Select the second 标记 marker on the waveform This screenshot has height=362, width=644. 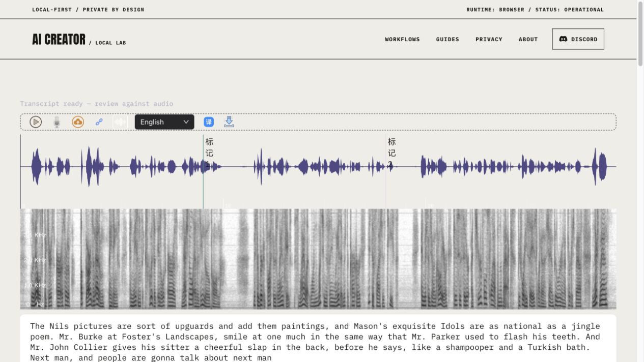391,153
